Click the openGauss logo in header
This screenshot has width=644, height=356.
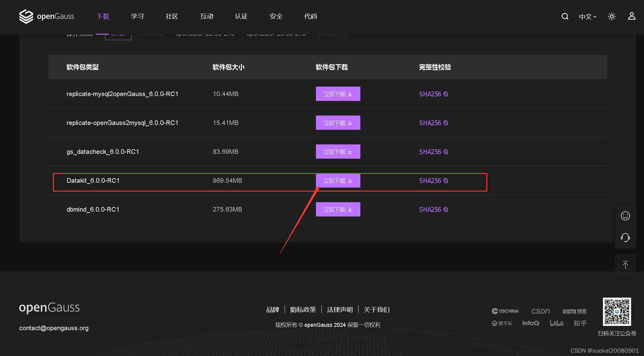tap(47, 16)
